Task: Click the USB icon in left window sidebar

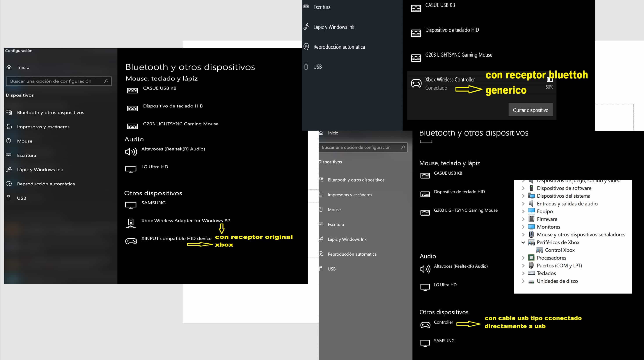Action: 9,198
